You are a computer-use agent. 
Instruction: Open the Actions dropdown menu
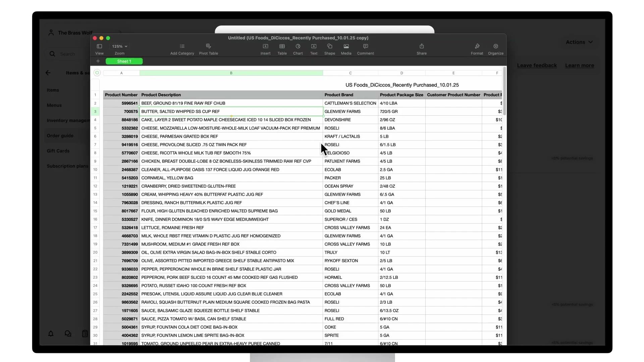click(579, 42)
